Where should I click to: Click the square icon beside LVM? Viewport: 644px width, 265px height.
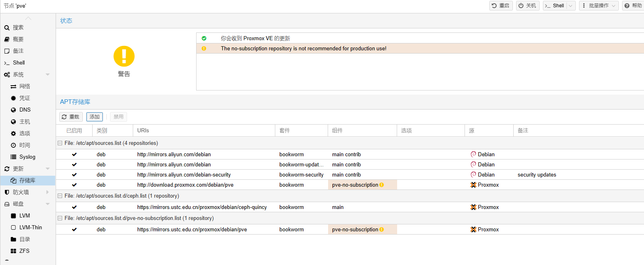[13, 216]
